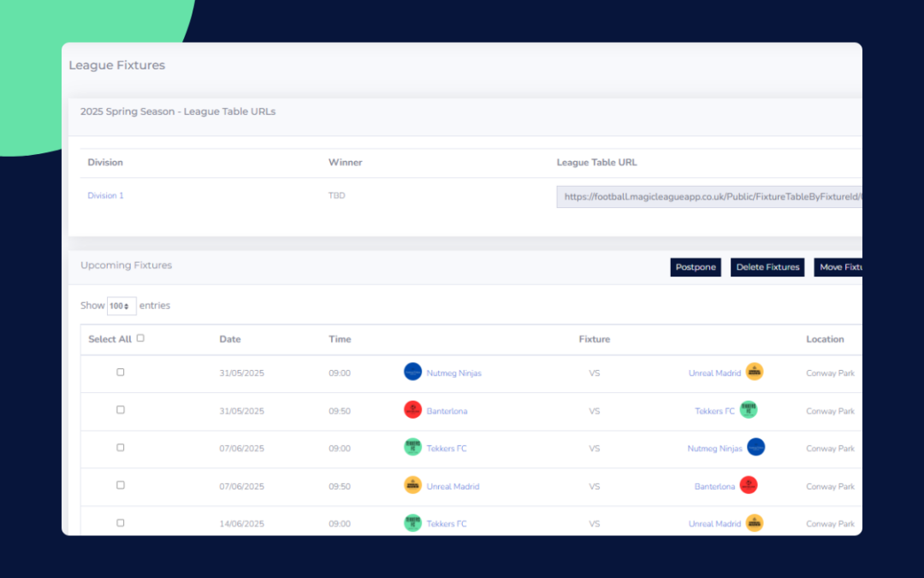Sort table by Date column header
This screenshot has width=924, height=578.
click(x=230, y=339)
